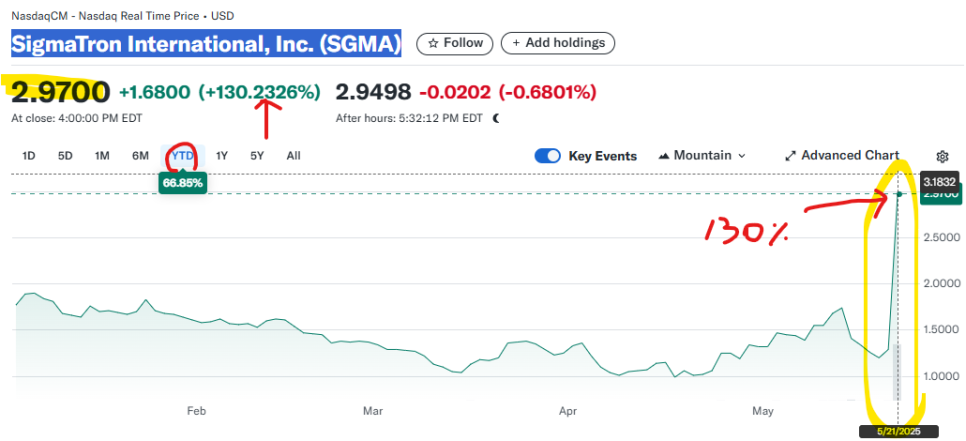Viewport: 966px width, 441px height.
Task: Click the May label on the time axis
Action: click(x=765, y=410)
